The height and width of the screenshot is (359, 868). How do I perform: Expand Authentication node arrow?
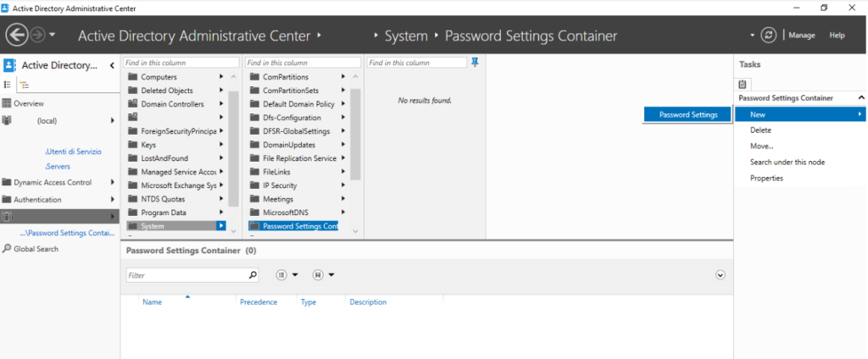click(x=113, y=199)
